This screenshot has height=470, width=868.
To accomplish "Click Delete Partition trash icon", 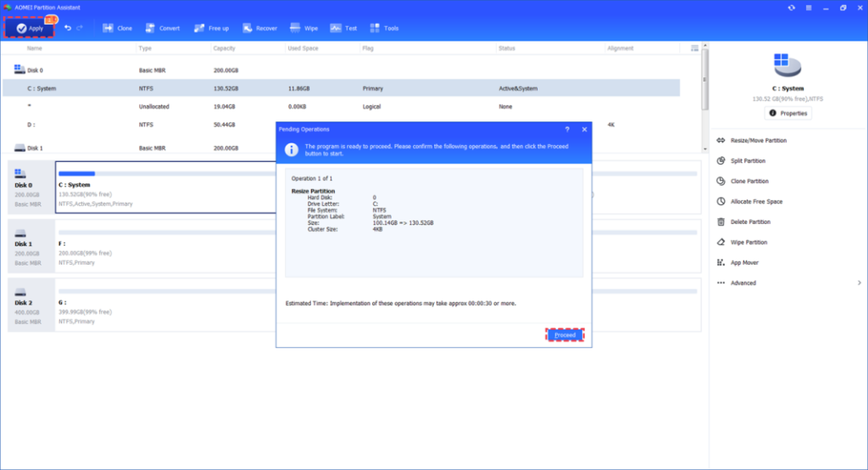I will (721, 221).
